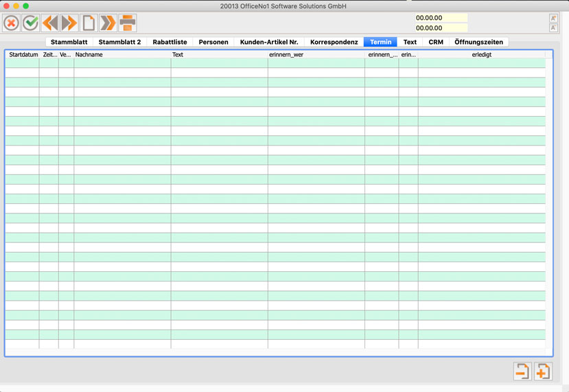
Task: Click the yellow macOS minimize button
Action: point(16,5)
